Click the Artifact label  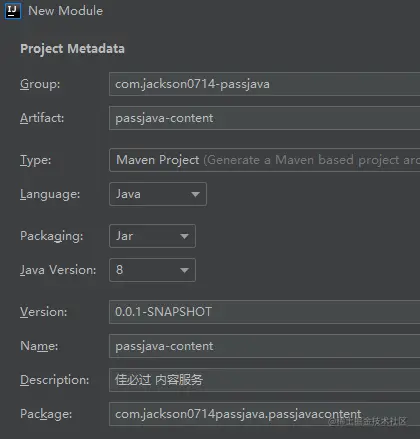(42, 118)
